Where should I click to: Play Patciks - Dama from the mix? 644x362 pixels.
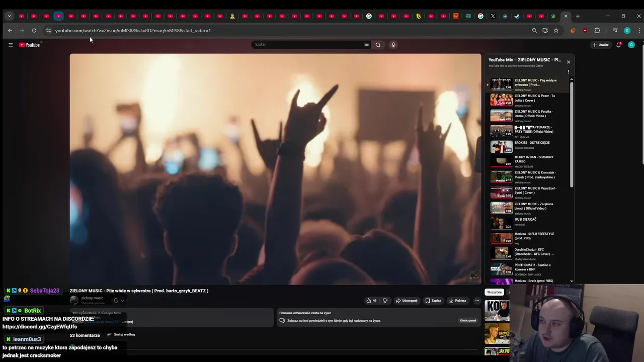(x=527, y=116)
